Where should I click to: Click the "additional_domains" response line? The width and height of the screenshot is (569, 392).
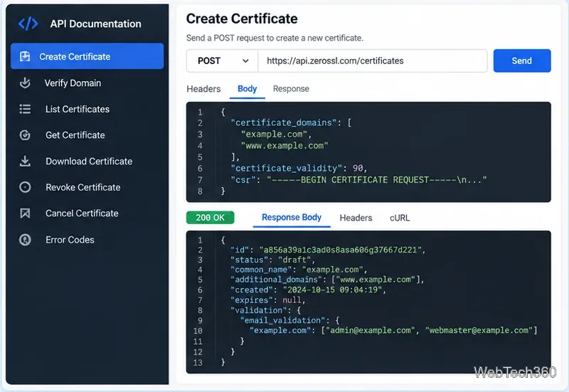pyautogui.click(x=327, y=280)
